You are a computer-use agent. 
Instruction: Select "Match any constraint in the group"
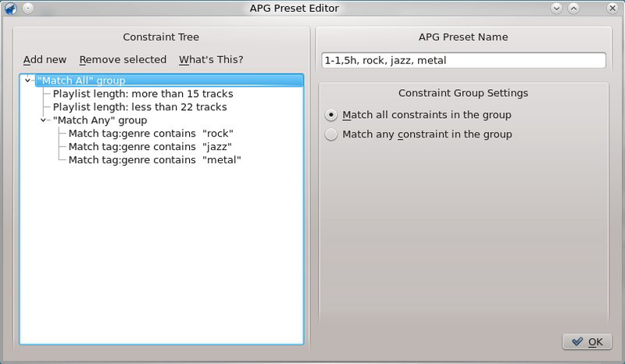[331, 134]
